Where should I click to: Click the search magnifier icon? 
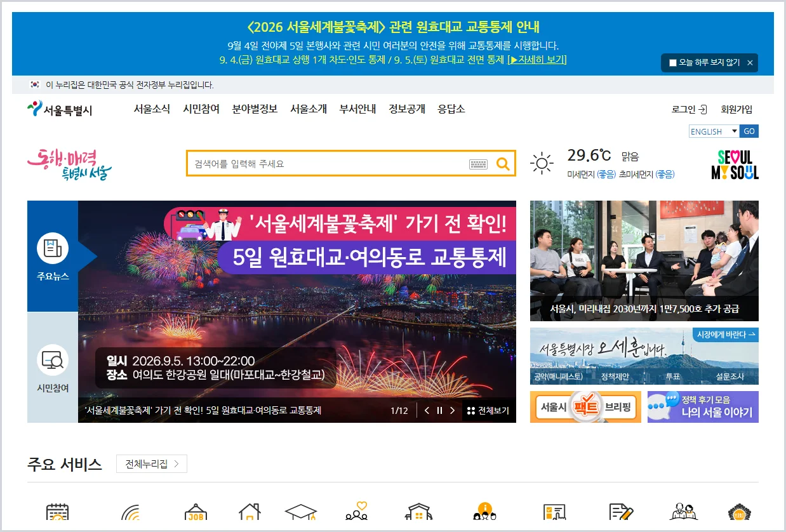coord(503,164)
